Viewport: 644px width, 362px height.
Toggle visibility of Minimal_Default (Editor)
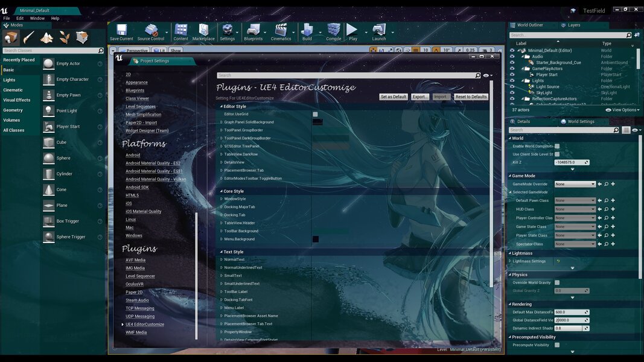point(512,51)
